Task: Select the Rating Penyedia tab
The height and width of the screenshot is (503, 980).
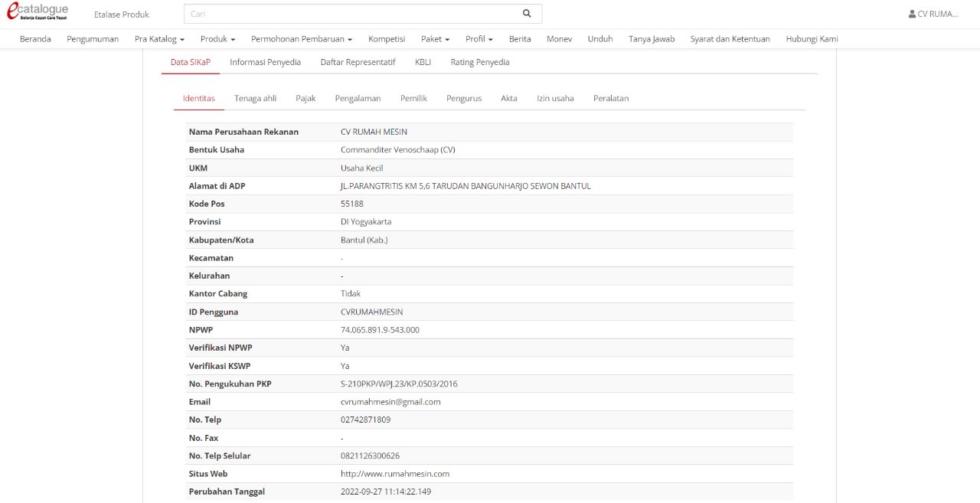Action: pos(479,62)
